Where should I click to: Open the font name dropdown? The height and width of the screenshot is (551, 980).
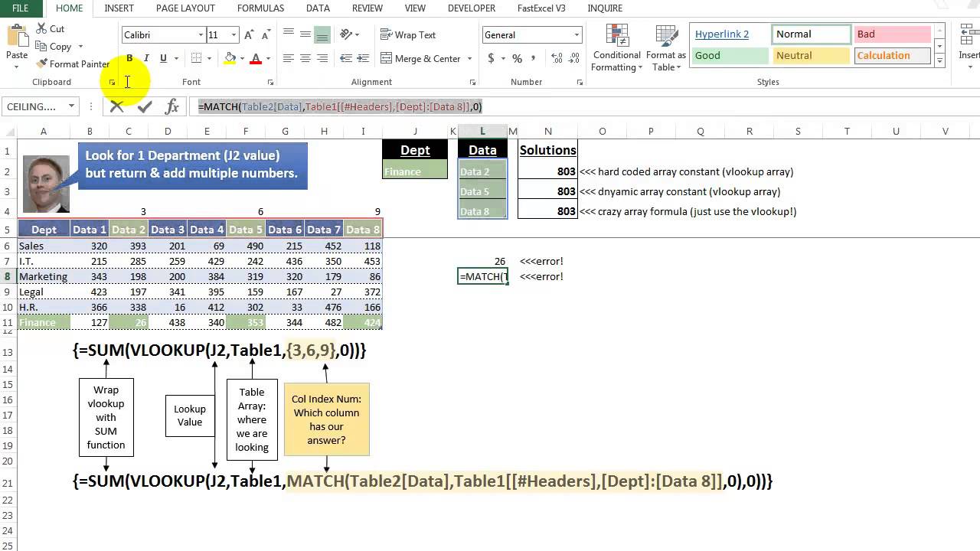pyautogui.click(x=201, y=35)
